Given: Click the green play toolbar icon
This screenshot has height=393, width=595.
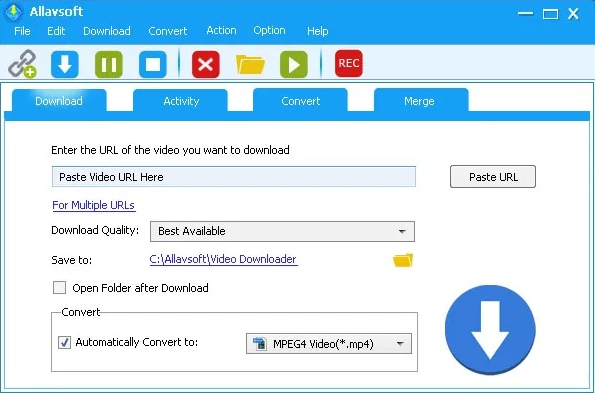Looking at the screenshot, I should [294, 64].
